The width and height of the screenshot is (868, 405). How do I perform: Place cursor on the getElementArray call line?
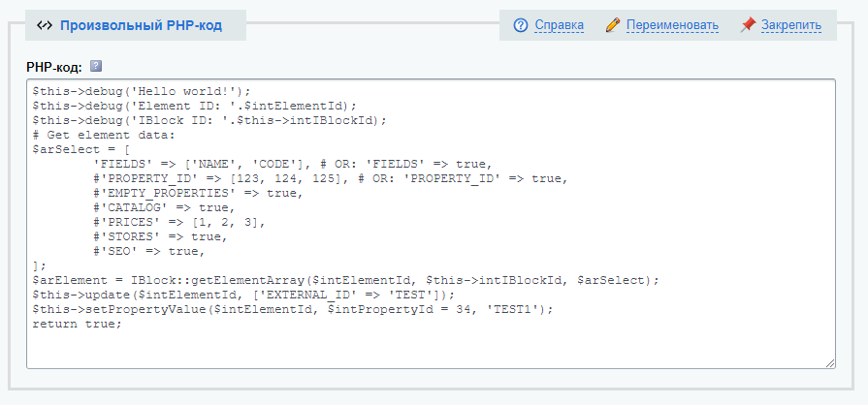pyautogui.click(x=344, y=280)
